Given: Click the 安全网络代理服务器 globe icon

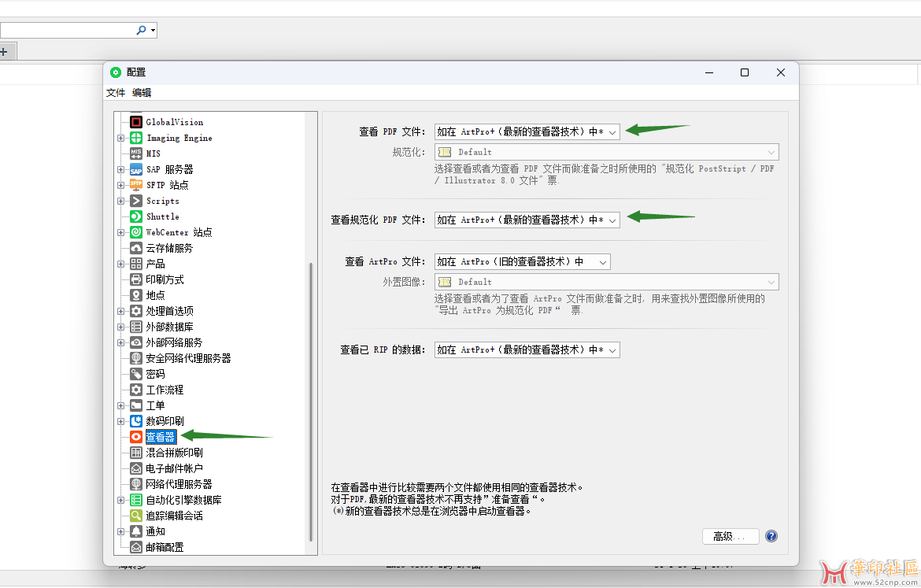Looking at the screenshot, I should [136, 358].
